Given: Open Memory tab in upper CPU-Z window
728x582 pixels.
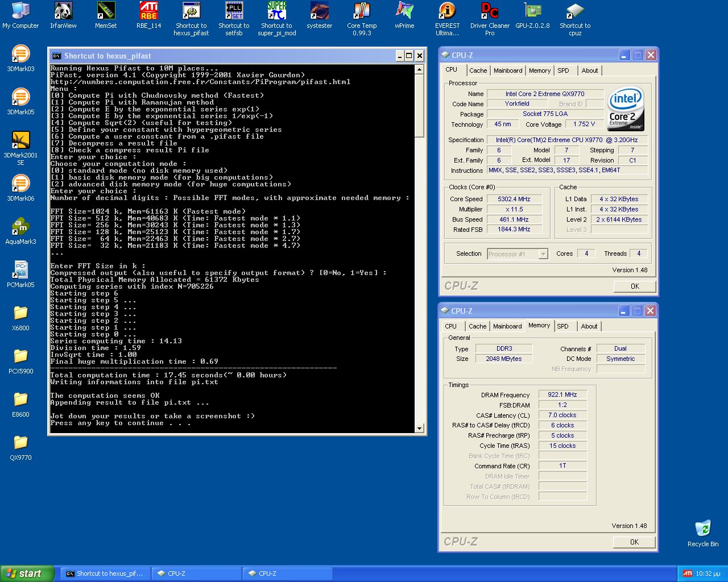Looking at the screenshot, I should coord(539,70).
